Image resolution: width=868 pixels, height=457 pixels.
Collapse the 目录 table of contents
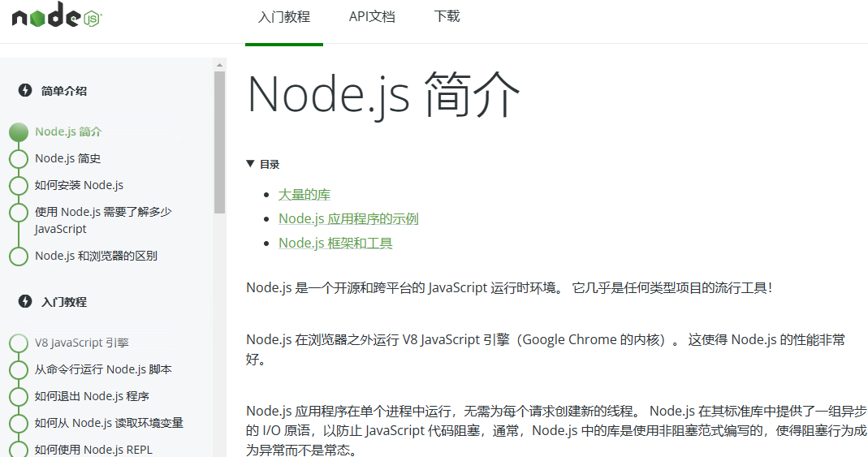251,164
